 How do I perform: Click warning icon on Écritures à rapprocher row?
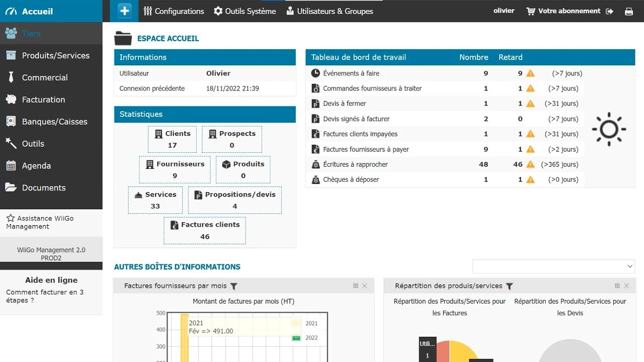tap(531, 164)
